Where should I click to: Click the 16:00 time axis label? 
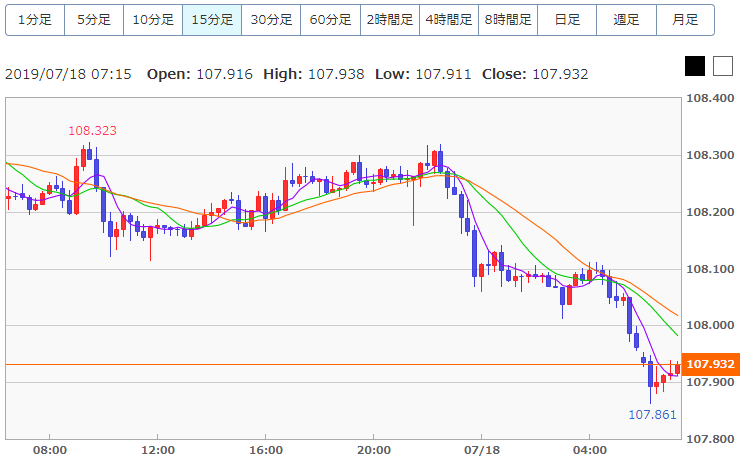pos(265,450)
